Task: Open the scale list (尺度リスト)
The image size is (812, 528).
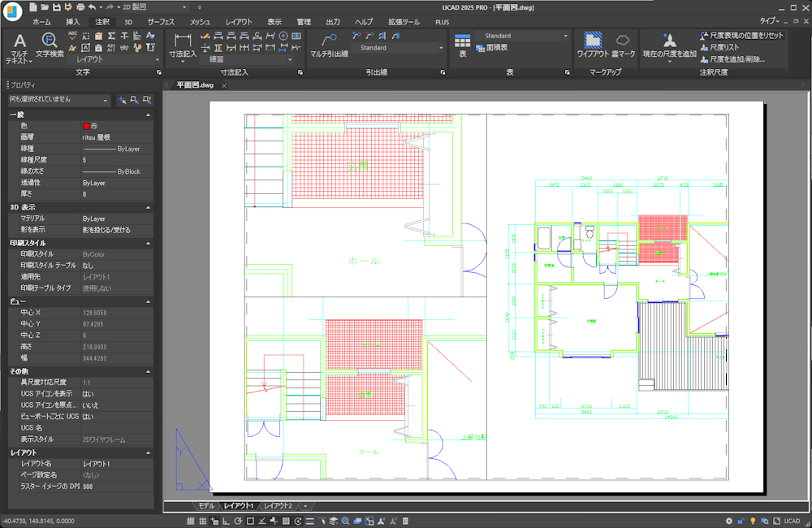Action: click(x=719, y=47)
